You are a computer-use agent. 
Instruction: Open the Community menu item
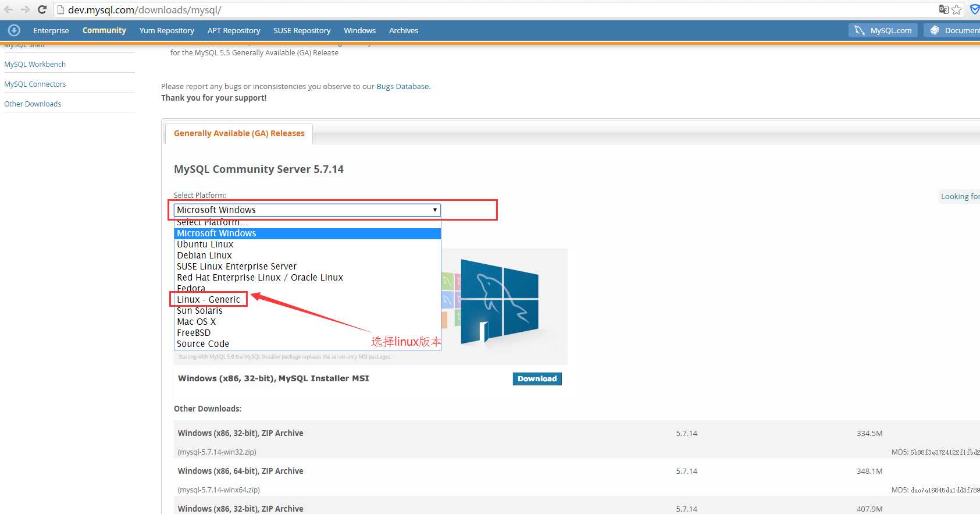point(104,30)
